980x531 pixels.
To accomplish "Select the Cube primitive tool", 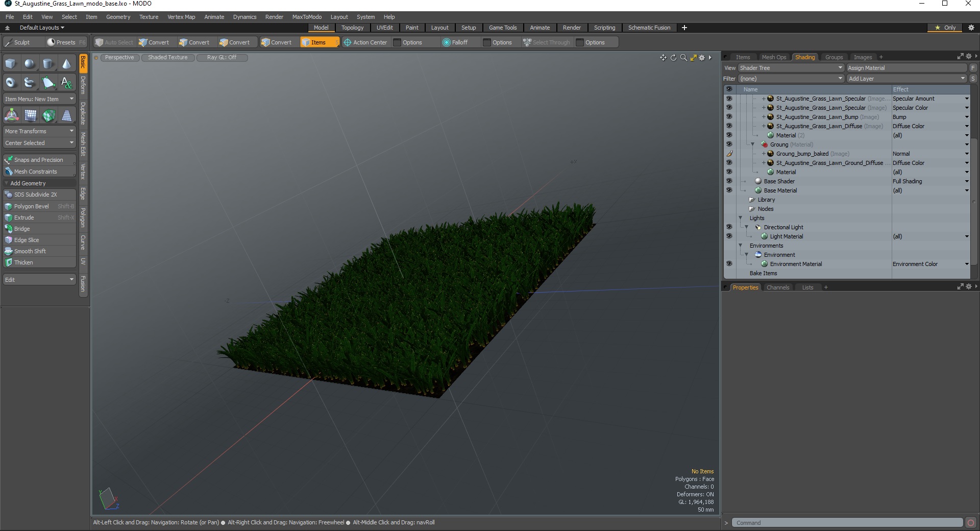I will 11,64.
